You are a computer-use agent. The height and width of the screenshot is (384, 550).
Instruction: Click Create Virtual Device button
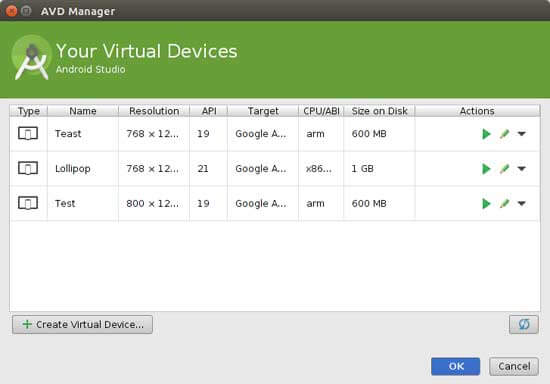(82, 324)
